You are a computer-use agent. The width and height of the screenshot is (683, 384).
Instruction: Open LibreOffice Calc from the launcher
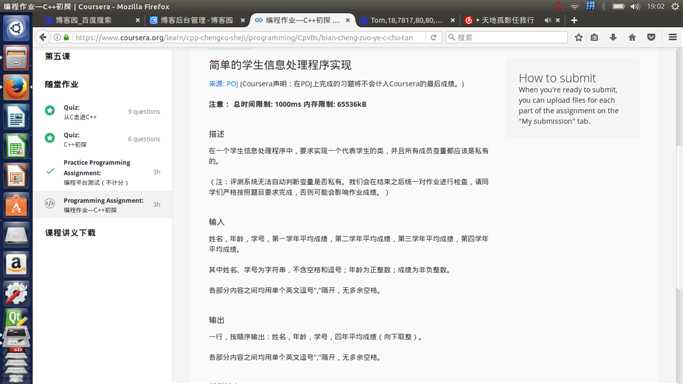(x=16, y=146)
